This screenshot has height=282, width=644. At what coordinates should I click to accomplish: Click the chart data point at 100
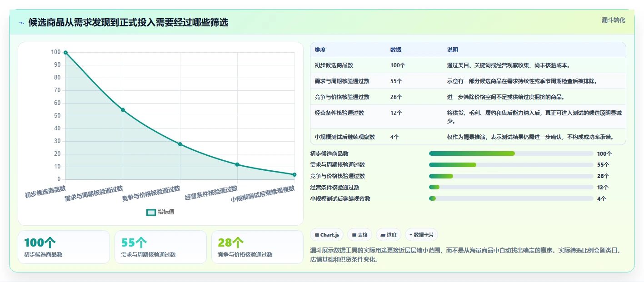65,53
